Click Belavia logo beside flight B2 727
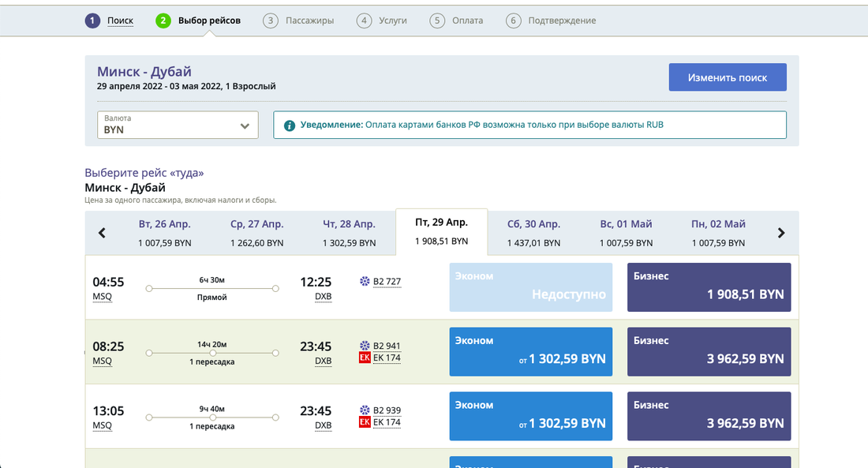Image resolution: width=868 pixels, height=468 pixels. pyautogui.click(x=365, y=282)
